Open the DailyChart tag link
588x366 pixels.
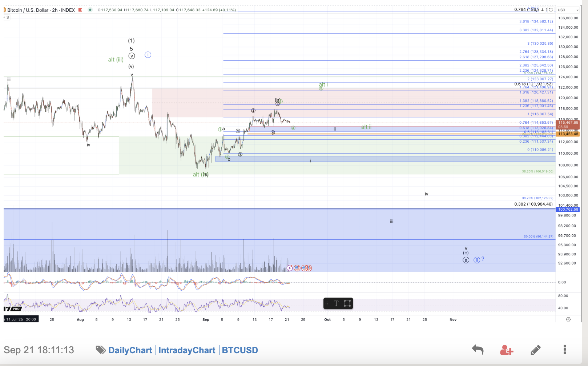130,350
